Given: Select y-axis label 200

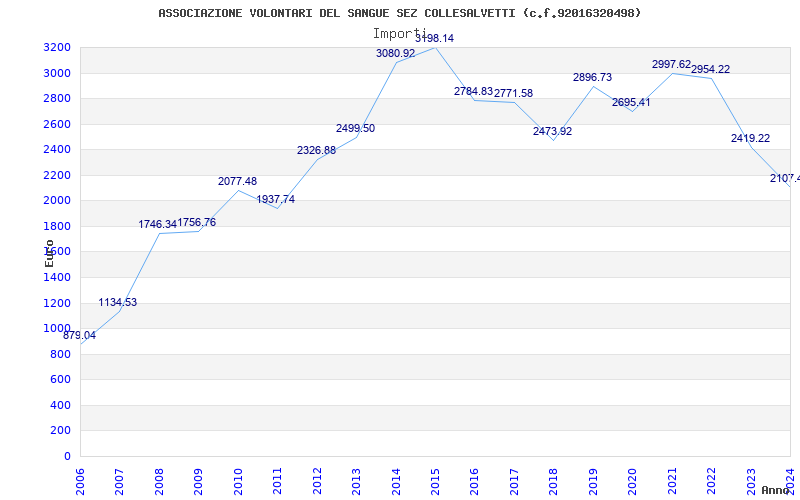Looking at the screenshot, I should [63, 431].
